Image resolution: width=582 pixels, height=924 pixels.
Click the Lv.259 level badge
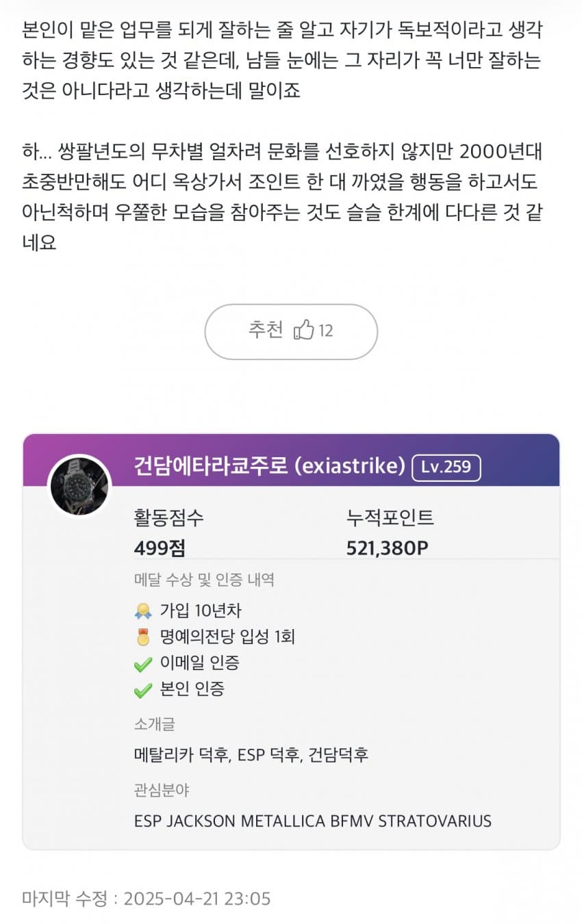click(x=446, y=467)
